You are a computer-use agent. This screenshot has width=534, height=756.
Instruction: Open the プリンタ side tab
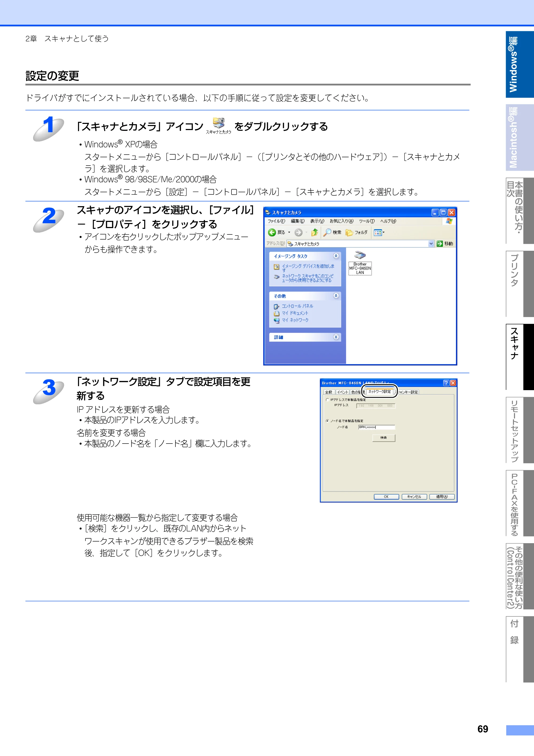pos(520,284)
